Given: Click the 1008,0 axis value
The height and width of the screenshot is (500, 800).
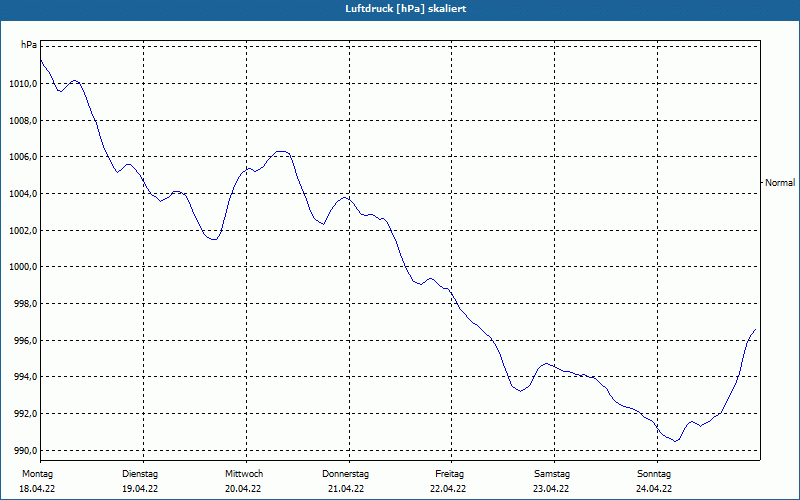Looking at the screenshot, I should (23, 120).
